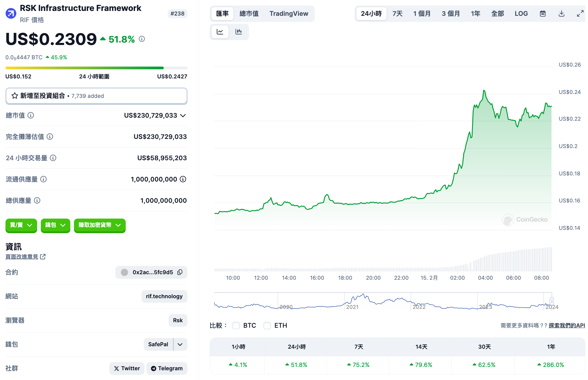Check the BTC comparison box

coord(236,326)
